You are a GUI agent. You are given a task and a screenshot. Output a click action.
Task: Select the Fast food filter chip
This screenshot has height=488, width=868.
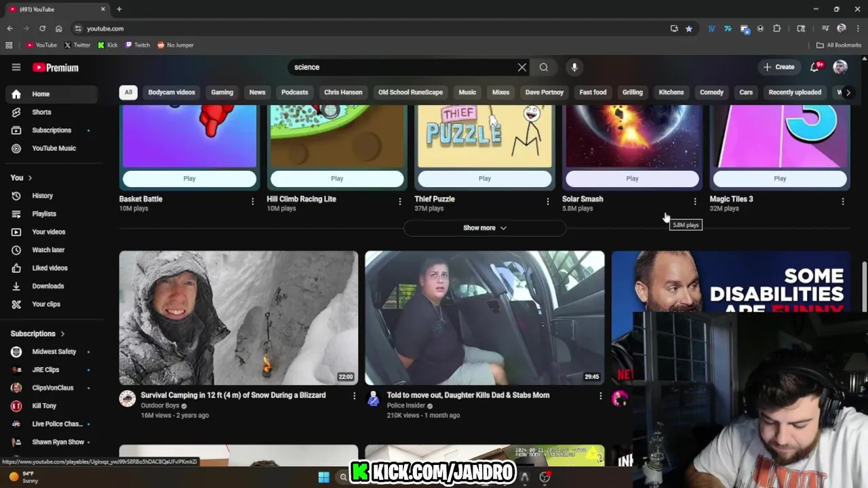[x=593, y=92]
